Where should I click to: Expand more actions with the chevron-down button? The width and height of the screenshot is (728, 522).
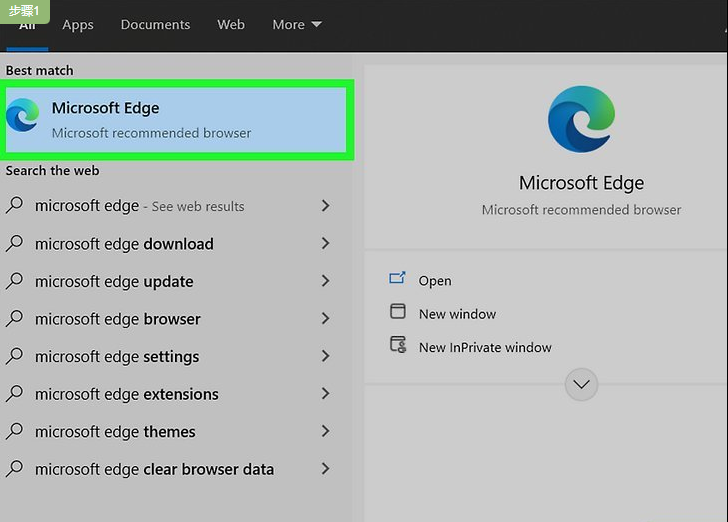[581, 385]
